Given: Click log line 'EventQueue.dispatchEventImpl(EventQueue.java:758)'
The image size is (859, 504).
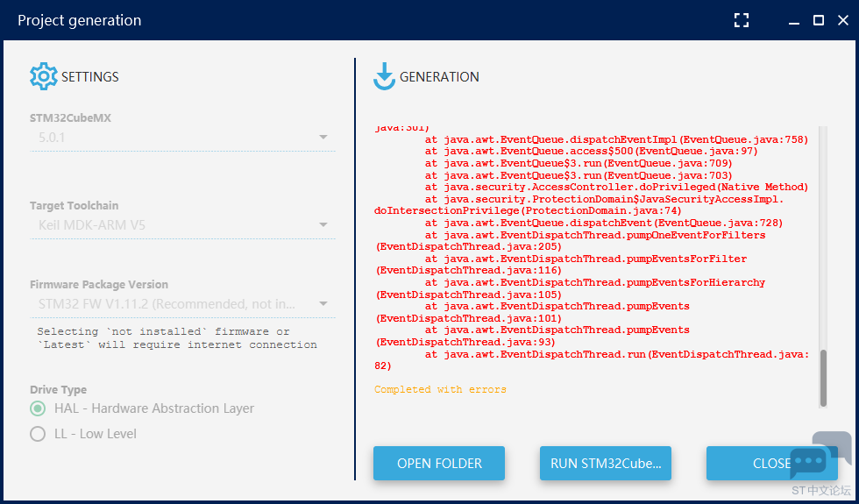Looking at the screenshot, I should pos(617,139).
